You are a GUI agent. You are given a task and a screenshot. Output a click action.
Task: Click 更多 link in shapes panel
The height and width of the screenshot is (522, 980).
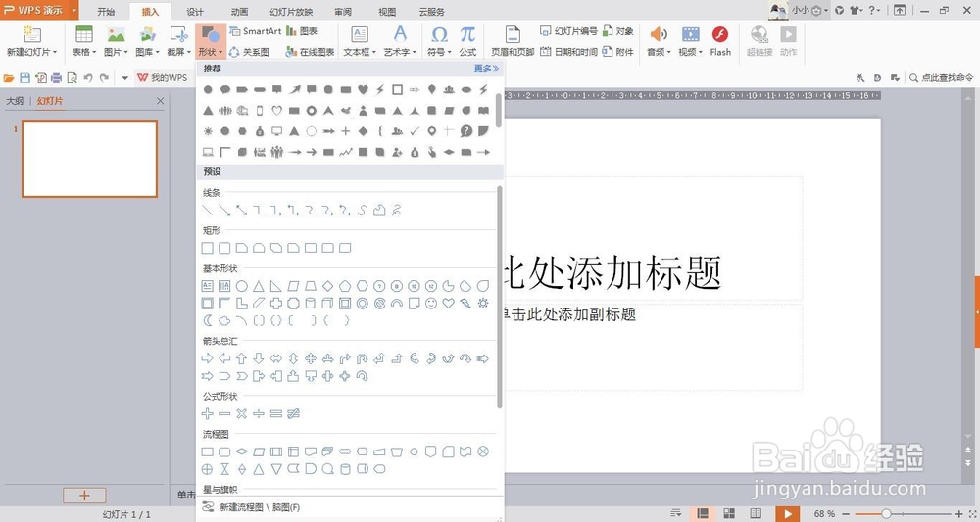point(486,68)
